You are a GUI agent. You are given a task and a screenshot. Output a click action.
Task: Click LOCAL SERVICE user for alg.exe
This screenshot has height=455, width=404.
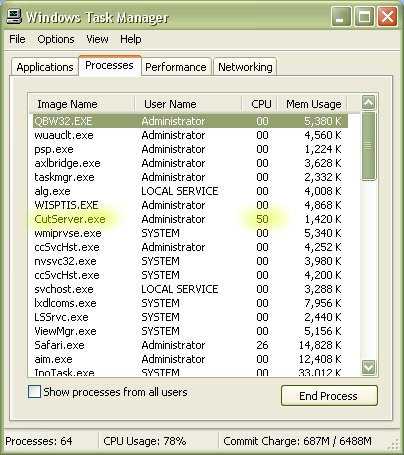click(180, 191)
